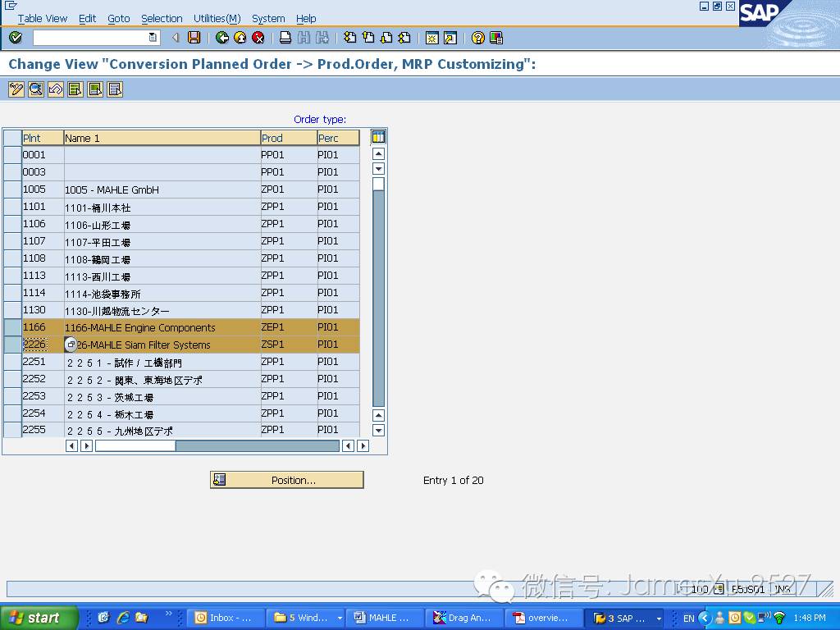The image size is (840, 630).
Task: Open the Customize Local Layout icon
Action: pyautogui.click(x=496, y=38)
